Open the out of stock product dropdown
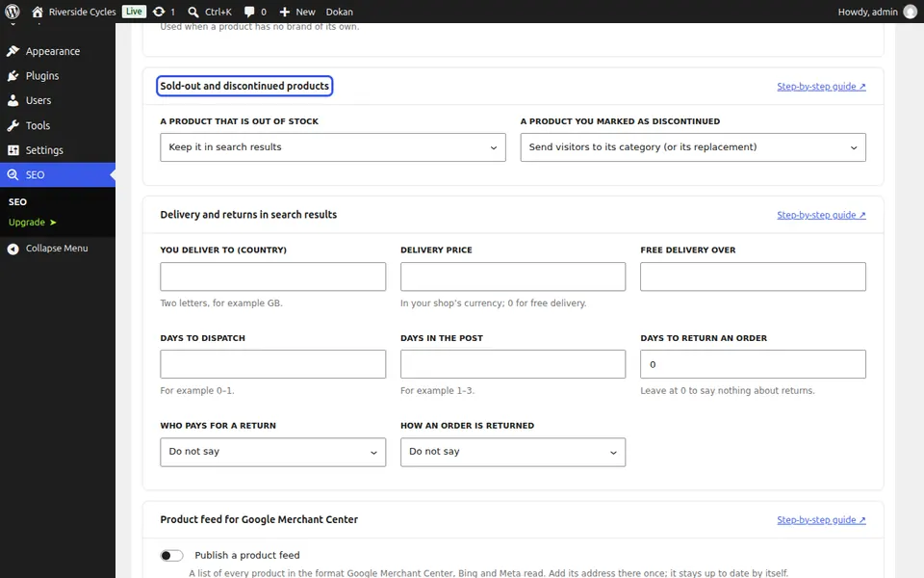Screen dimensions: 924x578 pyautogui.click(x=333, y=147)
